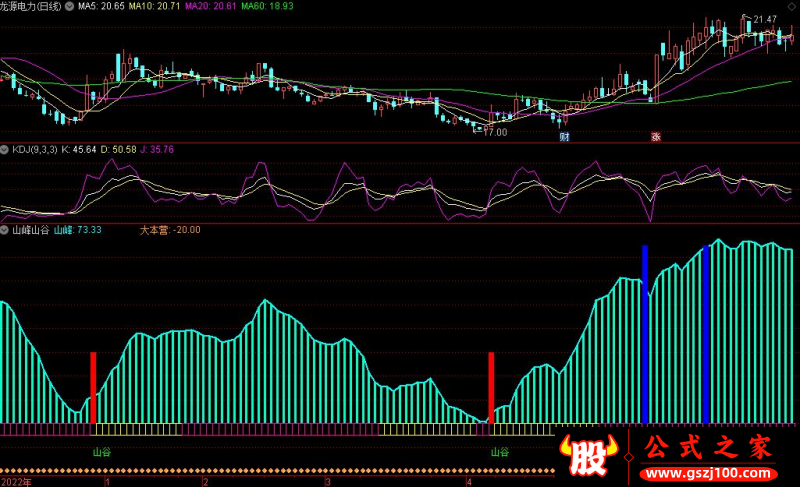Viewport: 800px width, 487px height.
Task: Click the red 涨 marker icon
Action: click(x=656, y=137)
